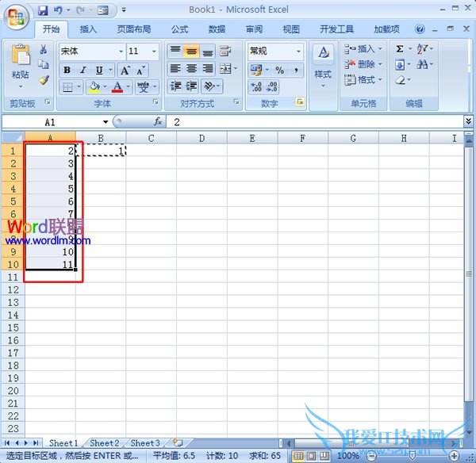Customize the quick access toolbar
476x463 pixels.
[124, 10]
